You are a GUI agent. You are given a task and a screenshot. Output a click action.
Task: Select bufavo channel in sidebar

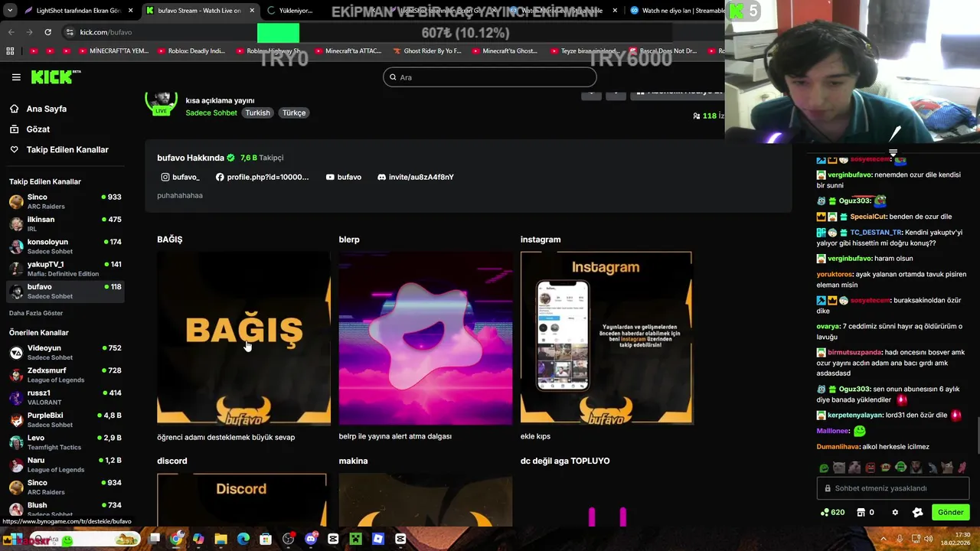[x=65, y=291]
